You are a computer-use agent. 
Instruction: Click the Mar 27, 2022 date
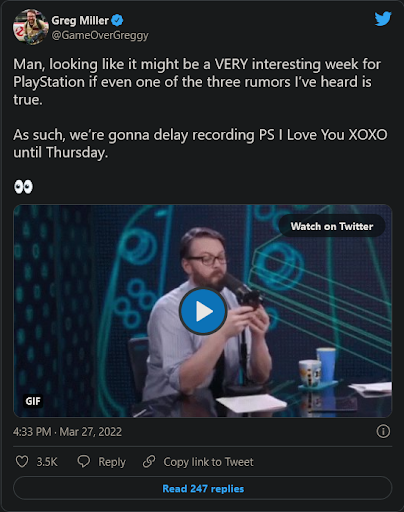pyautogui.click(x=91, y=432)
